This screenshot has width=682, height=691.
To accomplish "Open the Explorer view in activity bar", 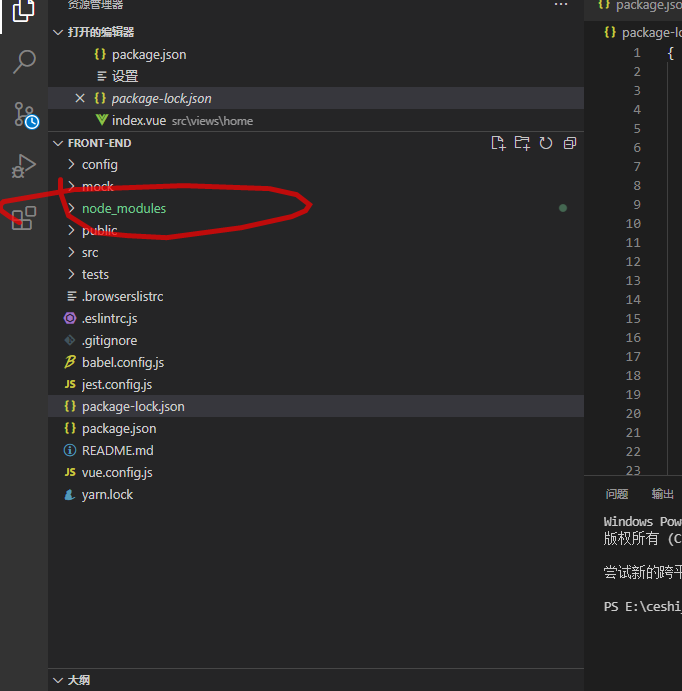I will [24, 10].
